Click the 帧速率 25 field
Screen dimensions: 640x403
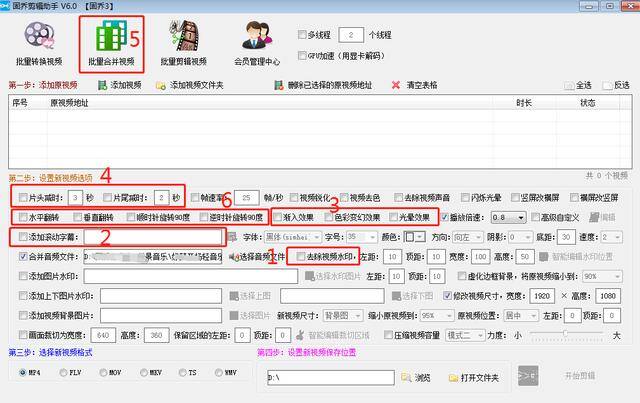click(247, 198)
